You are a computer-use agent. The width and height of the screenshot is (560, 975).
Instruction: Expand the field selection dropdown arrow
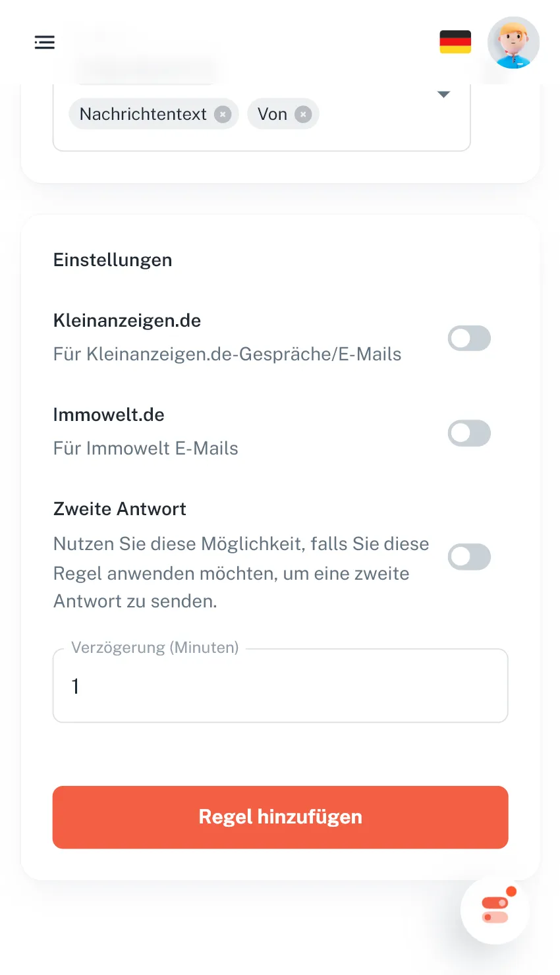click(x=444, y=95)
